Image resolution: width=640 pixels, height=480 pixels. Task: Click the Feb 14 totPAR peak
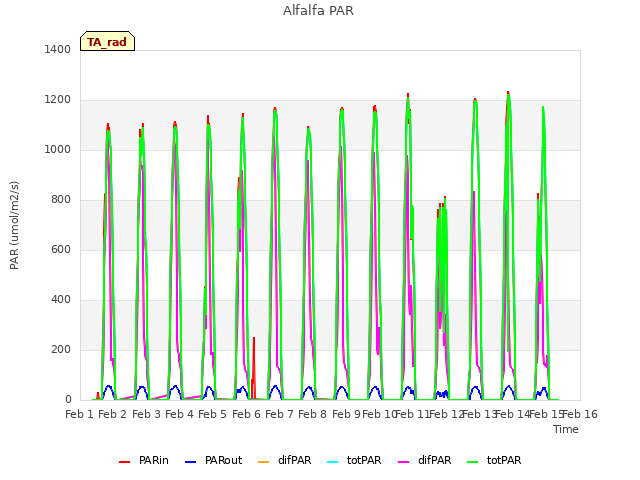click(508, 95)
